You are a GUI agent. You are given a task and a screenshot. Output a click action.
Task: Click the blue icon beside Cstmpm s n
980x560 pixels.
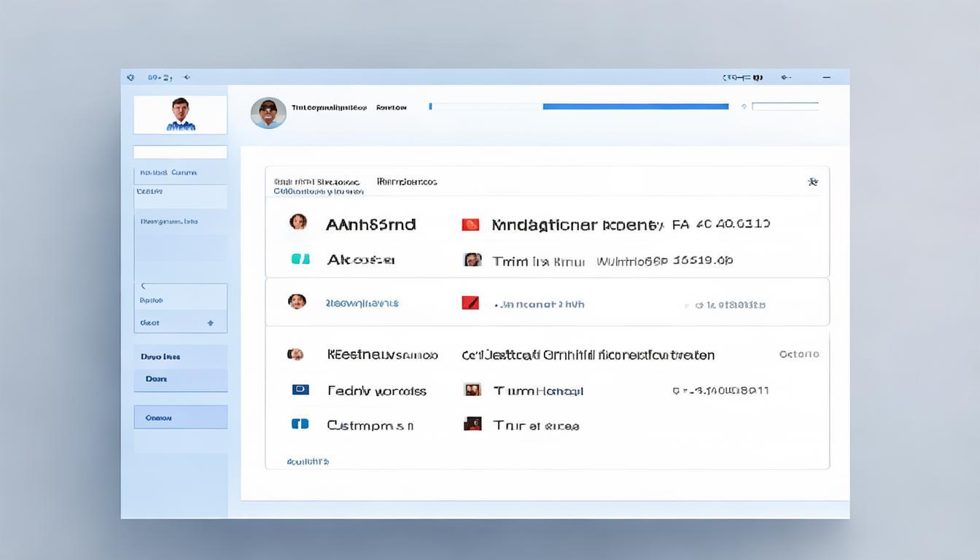point(300,424)
